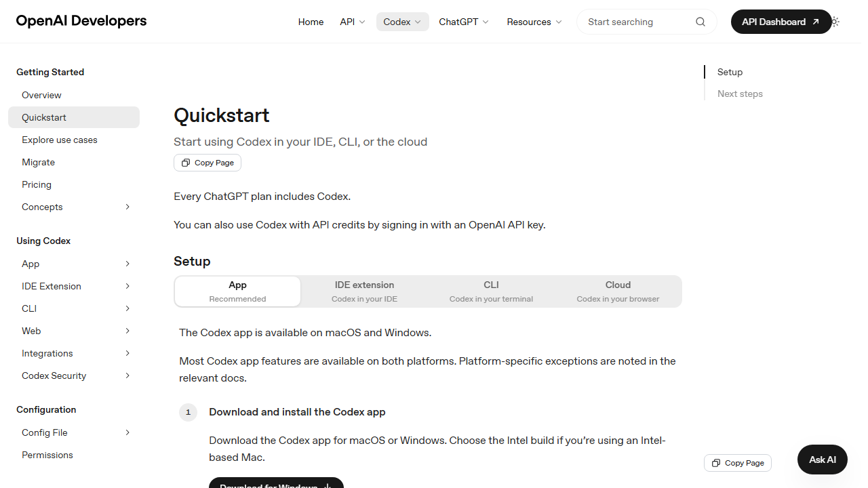The image size is (868, 488).
Task: Open the Pricing sidebar page
Action: 74,184
